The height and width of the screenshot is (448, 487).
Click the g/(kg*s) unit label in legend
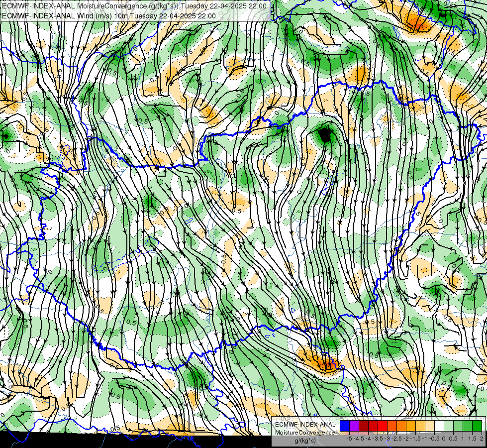click(x=305, y=441)
